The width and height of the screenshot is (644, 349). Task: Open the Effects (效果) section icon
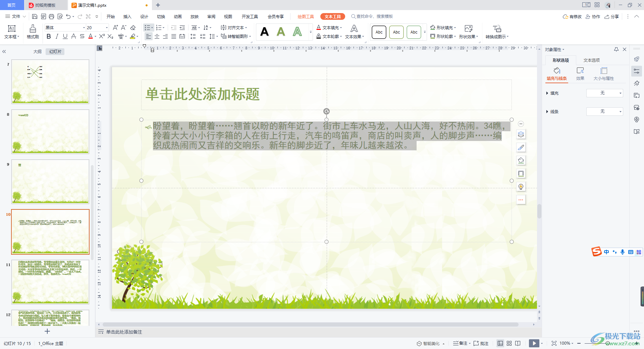[x=580, y=74]
